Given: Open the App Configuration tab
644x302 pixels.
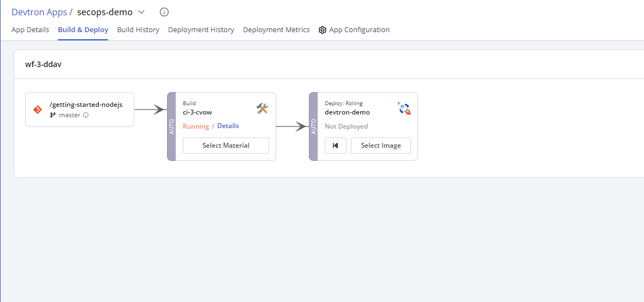Looking at the screenshot, I should pyautogui.click(x=354, y=30).
